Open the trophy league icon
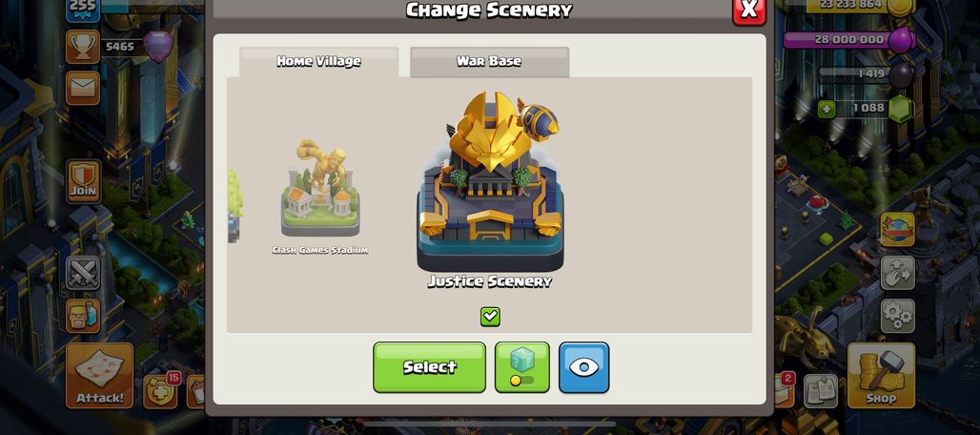 pyautogui.click(x=83, y=47)
